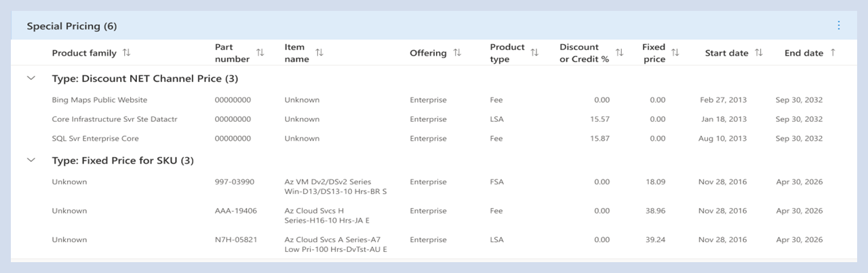Screen dimensions: 868x273
Task: Sort by Start date column icon
Action: pos(759,53)
